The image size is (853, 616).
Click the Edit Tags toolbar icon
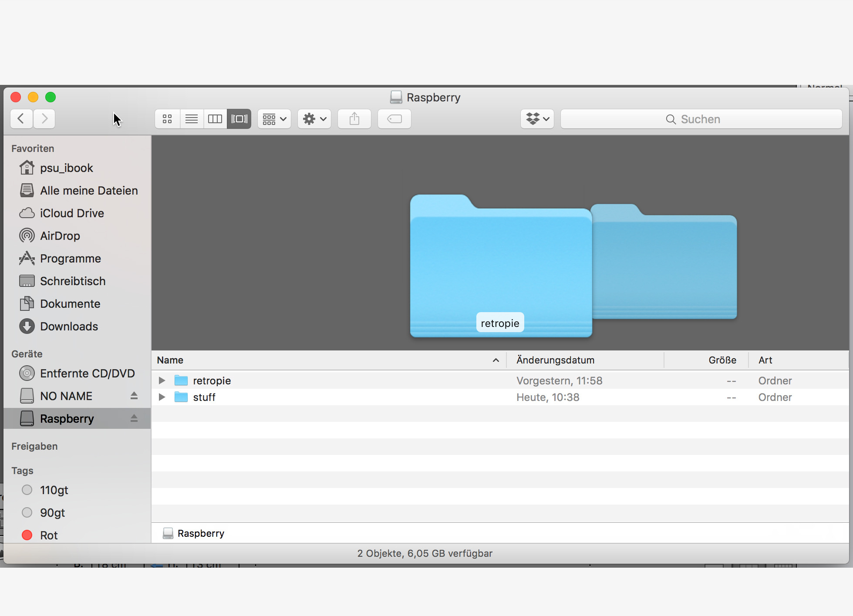(394, 119)
